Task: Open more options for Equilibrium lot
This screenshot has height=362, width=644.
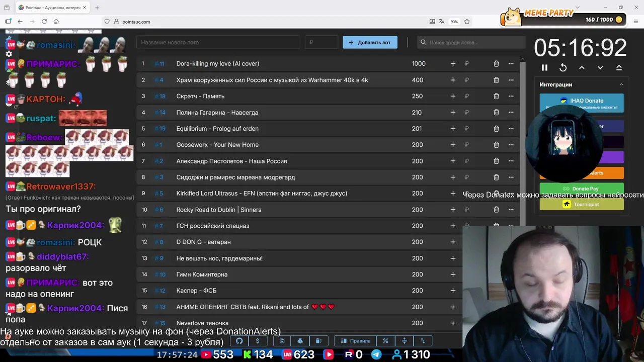Action: coord(511,128)
